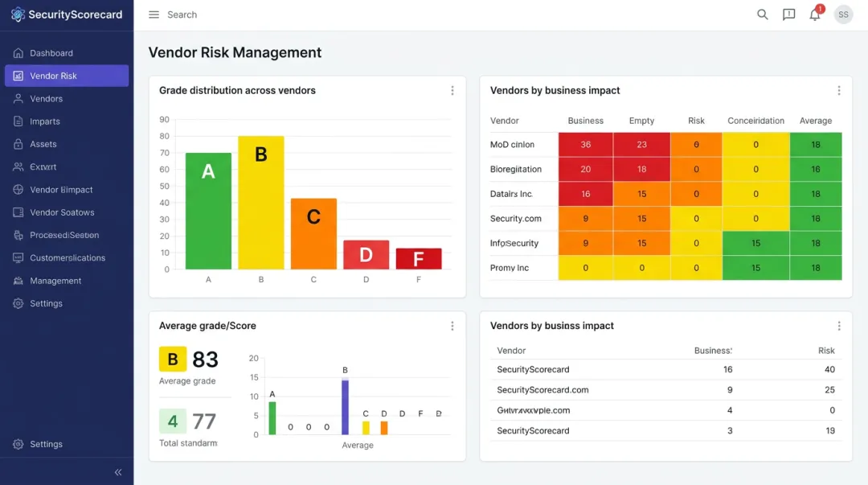Click SecurityScorecard.com table row
Image resolution: width=868 pixels, height=485 pixels.
click(665, 390)
